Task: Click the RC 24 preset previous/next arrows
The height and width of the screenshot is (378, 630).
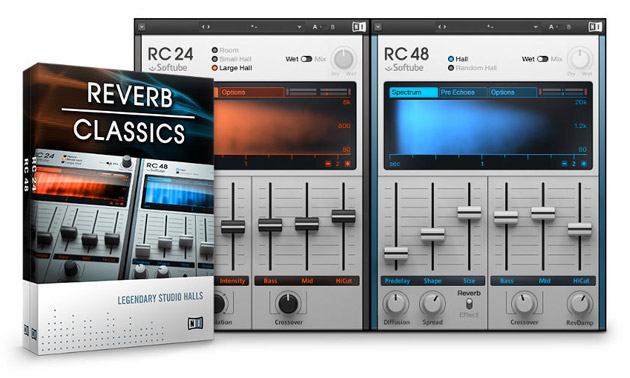Action: click(206, 27)
